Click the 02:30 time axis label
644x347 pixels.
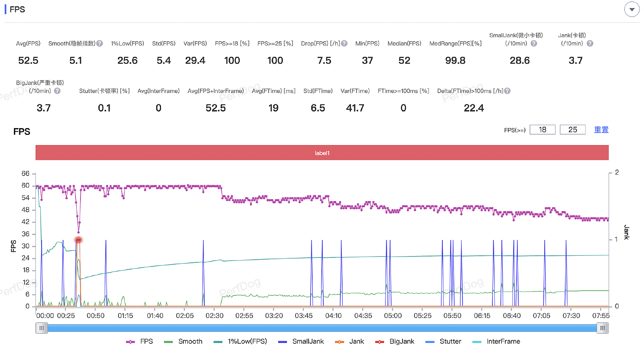(x=214, y=316)
